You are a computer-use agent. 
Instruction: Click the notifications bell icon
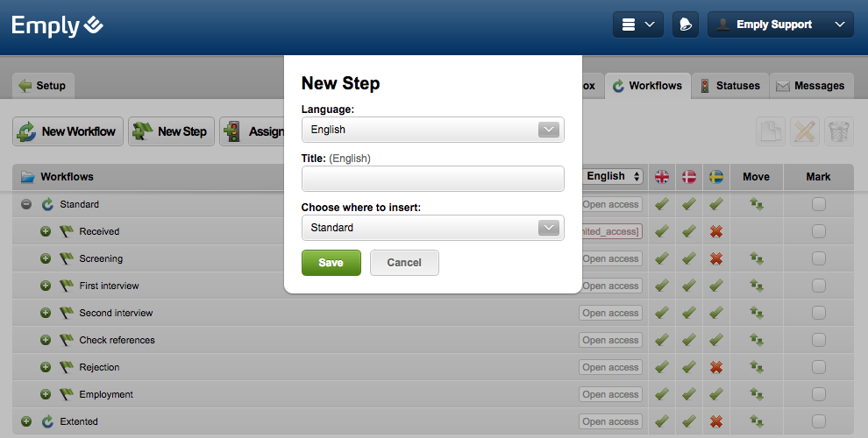point(686,25)
